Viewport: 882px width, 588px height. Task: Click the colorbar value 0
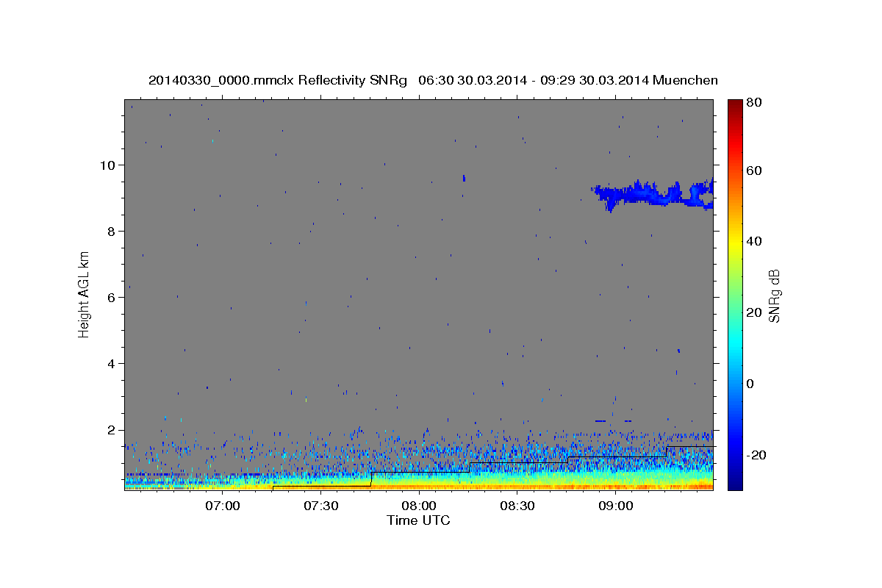751,384
